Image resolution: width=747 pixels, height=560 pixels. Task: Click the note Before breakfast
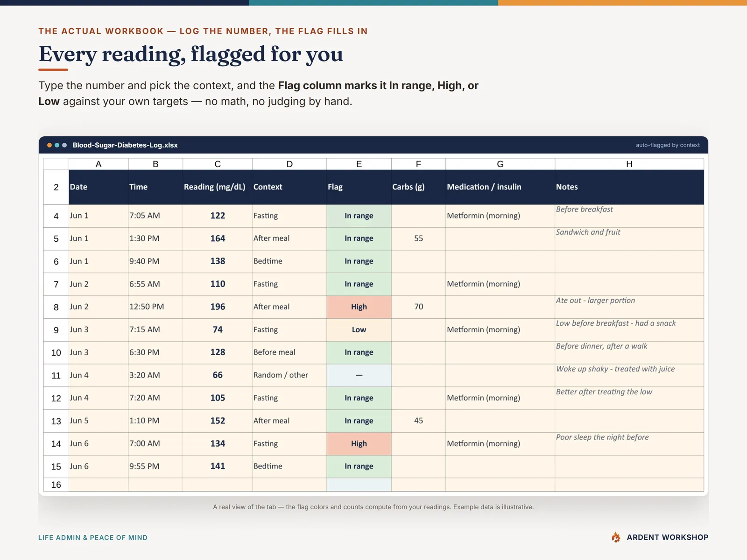tap(584, 210)
